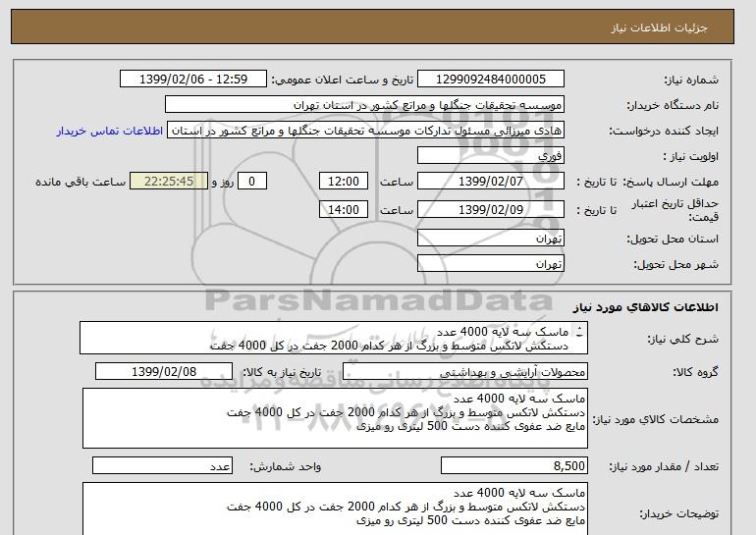
Task: Click the label حداقل تاریخ اعتبار قیمت
Action: point(675,210)
